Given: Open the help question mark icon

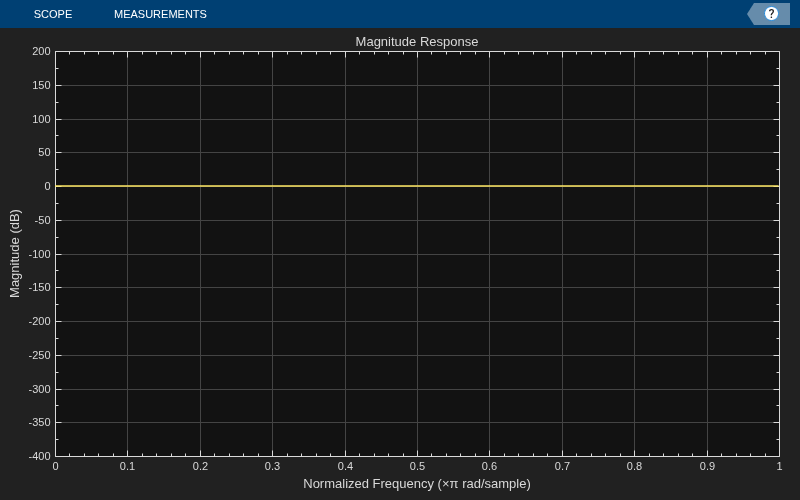Looking at the screenshot, I should (x=771, y=14).
